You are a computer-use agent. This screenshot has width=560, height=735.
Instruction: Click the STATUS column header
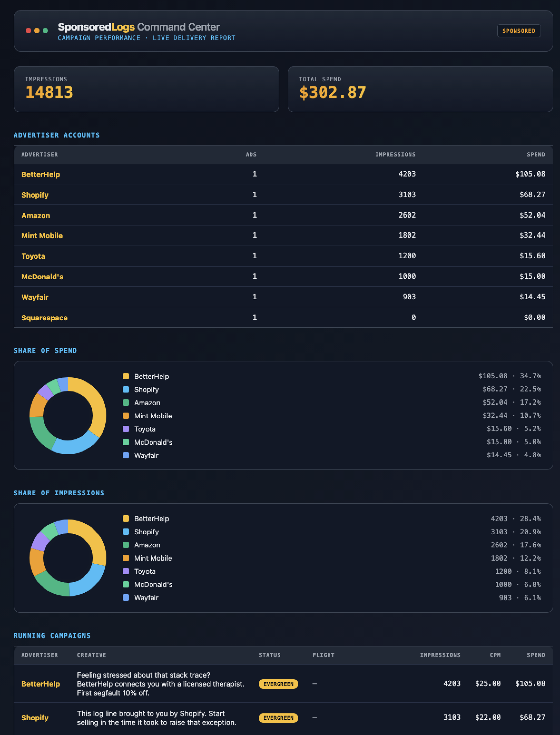[270, 655]
